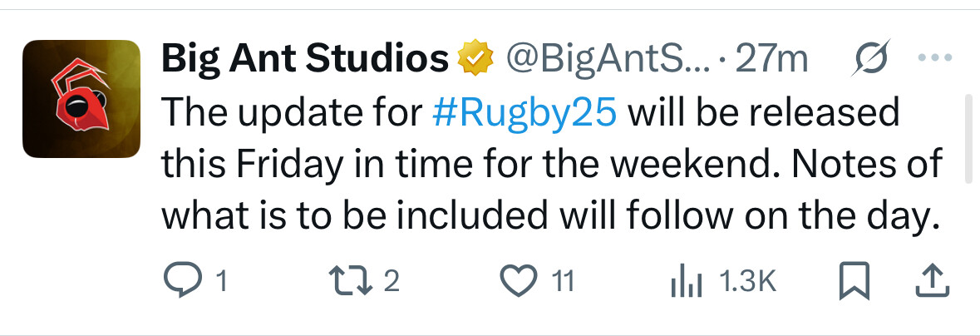Open view analytics bar chart icon
Viewport: 980px width, 336px height.
tap(687, 282)
